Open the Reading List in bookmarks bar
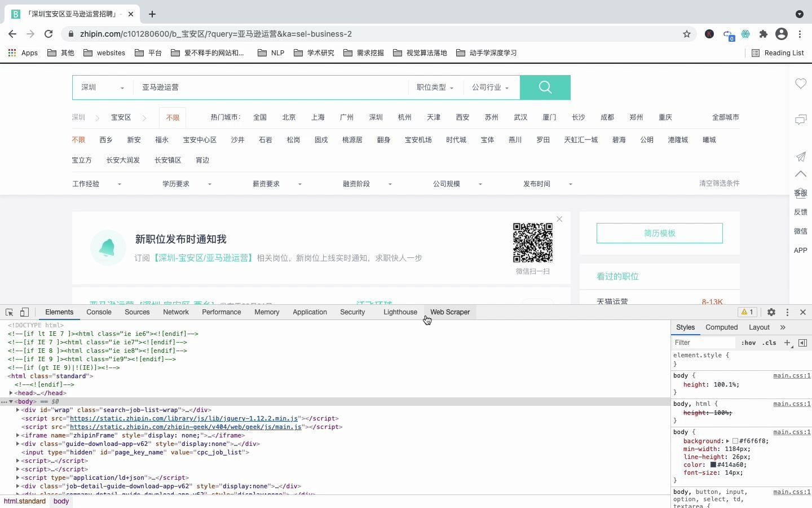 [778, 53]
